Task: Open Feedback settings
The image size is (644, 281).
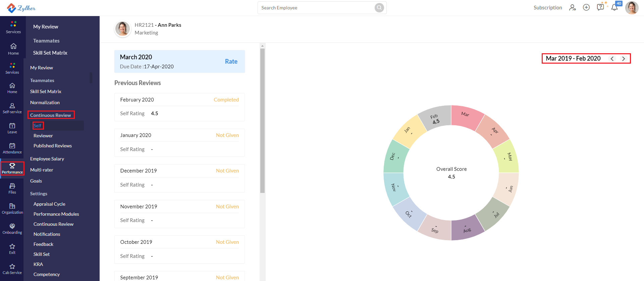Action: pos(43,244)
